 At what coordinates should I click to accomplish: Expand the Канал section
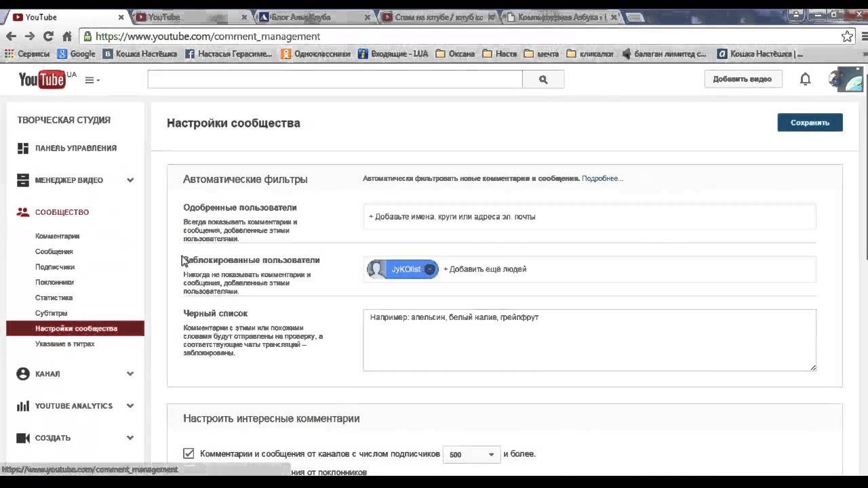tap(130, 374)
